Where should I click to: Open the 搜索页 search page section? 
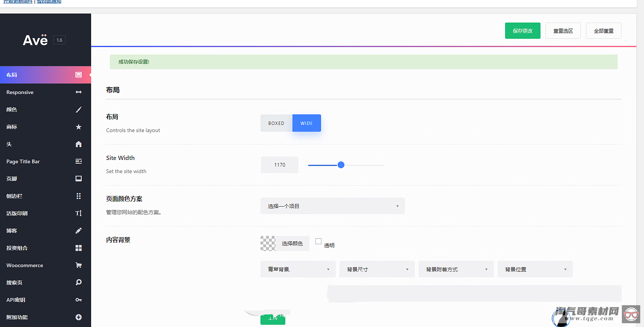pos(46,283)
